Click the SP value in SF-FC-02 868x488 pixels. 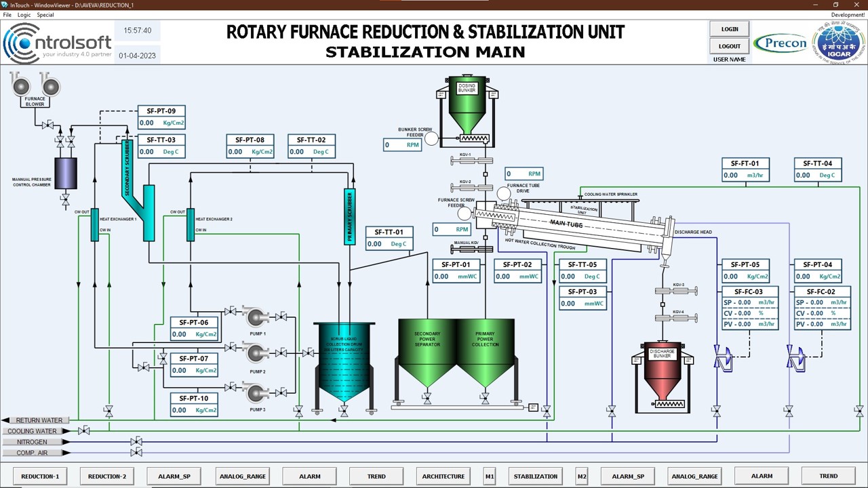821,302
